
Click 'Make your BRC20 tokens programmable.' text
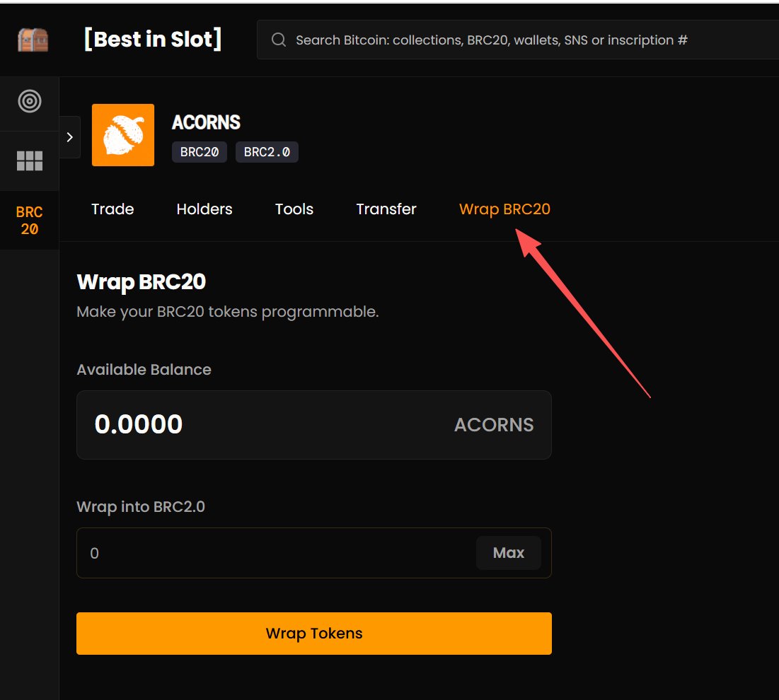click(x=228, y=312)
